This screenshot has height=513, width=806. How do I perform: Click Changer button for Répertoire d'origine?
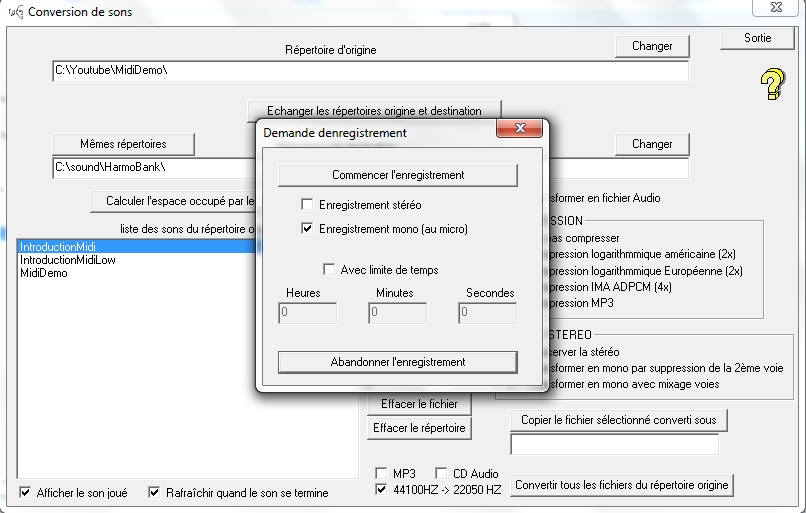[x=651, y=46]
